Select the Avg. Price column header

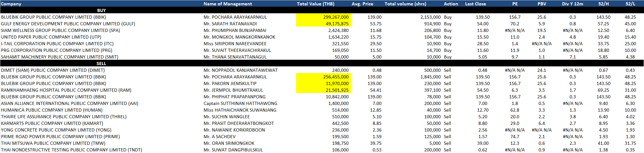(x=362, y=4)
